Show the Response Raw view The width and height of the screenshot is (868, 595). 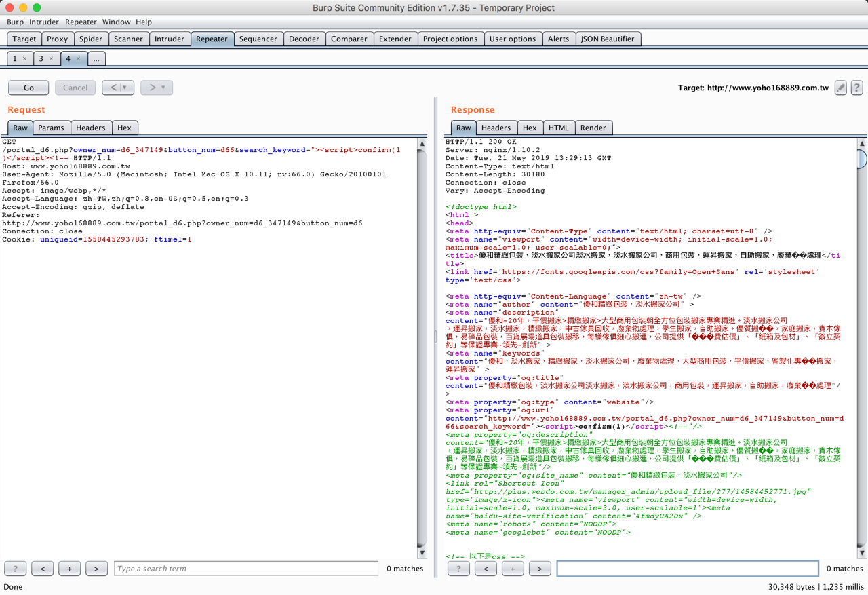pyautogui.click(x=464, y=128)
